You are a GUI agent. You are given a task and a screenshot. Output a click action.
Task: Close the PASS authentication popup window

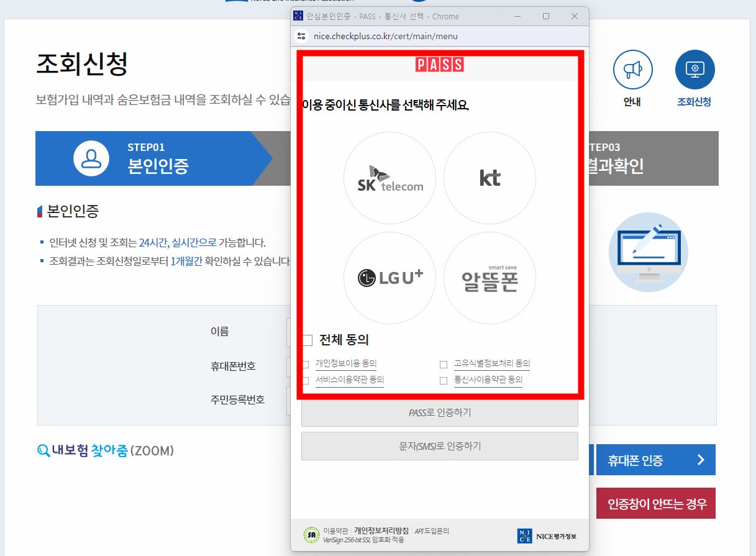(575, 16)
